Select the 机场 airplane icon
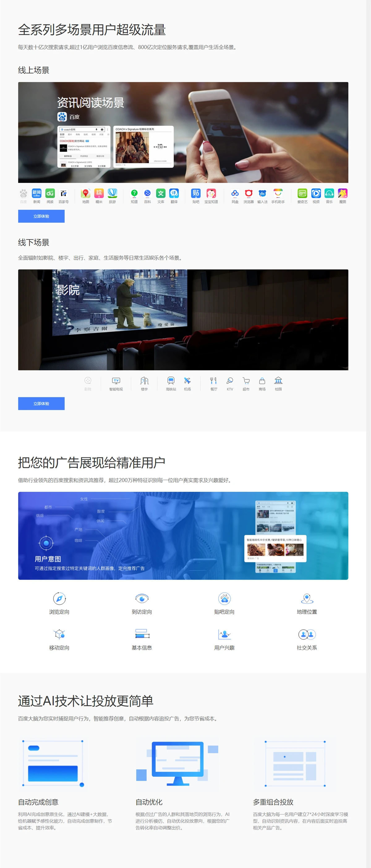The image size is (371, 868). point(187,381)
